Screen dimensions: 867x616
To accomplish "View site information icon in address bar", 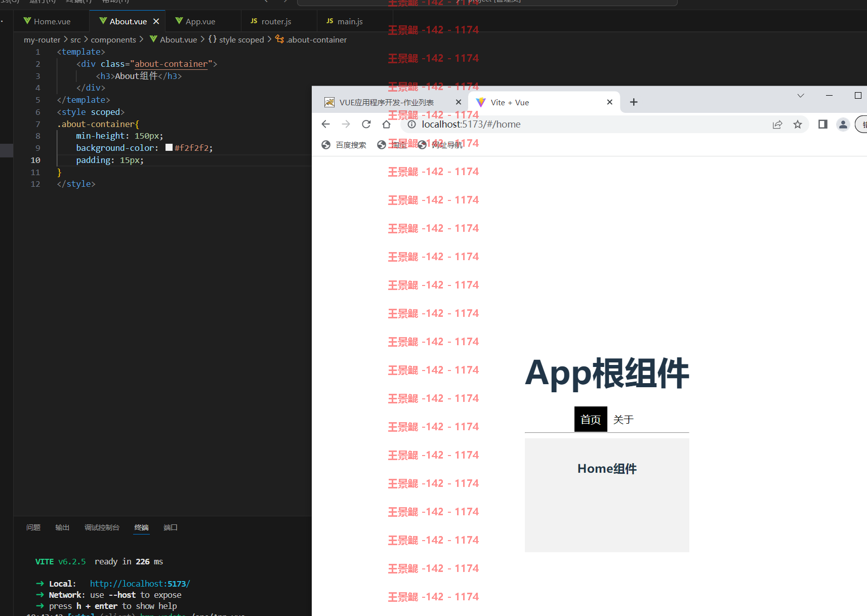I will [x=412, y=125].
